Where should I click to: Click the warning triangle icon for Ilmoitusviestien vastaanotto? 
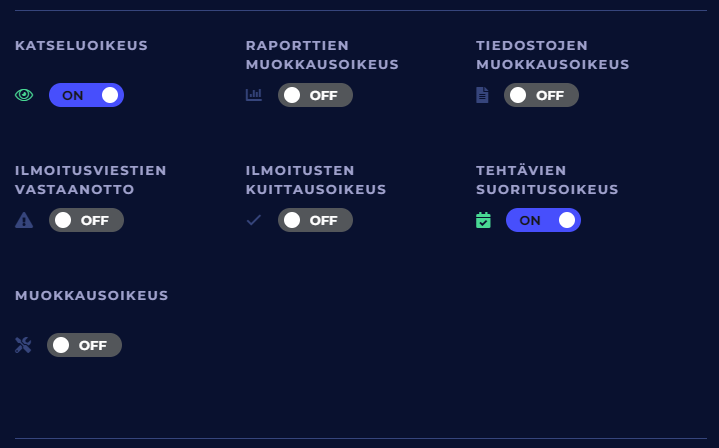[x=25, y=220]
